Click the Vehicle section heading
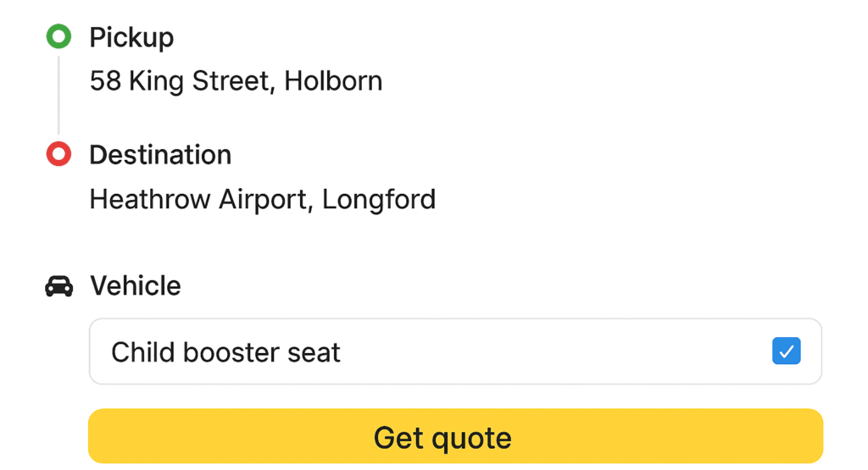 pos(136,286)
